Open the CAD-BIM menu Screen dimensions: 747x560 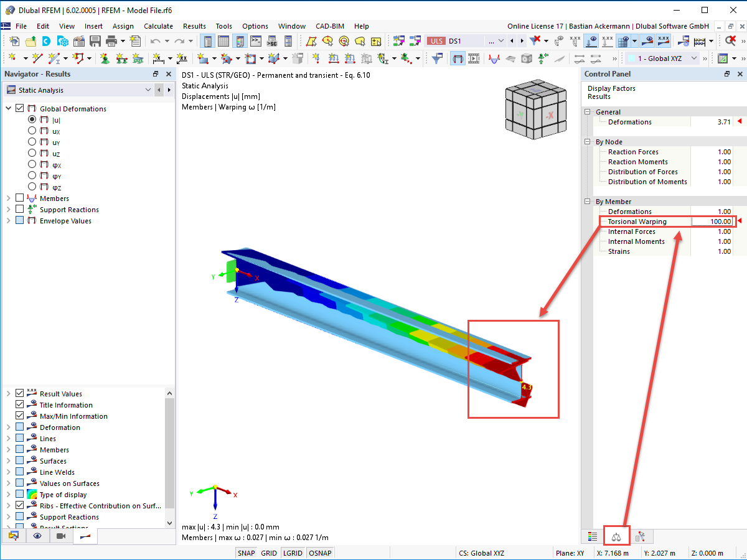coord(329,26)
